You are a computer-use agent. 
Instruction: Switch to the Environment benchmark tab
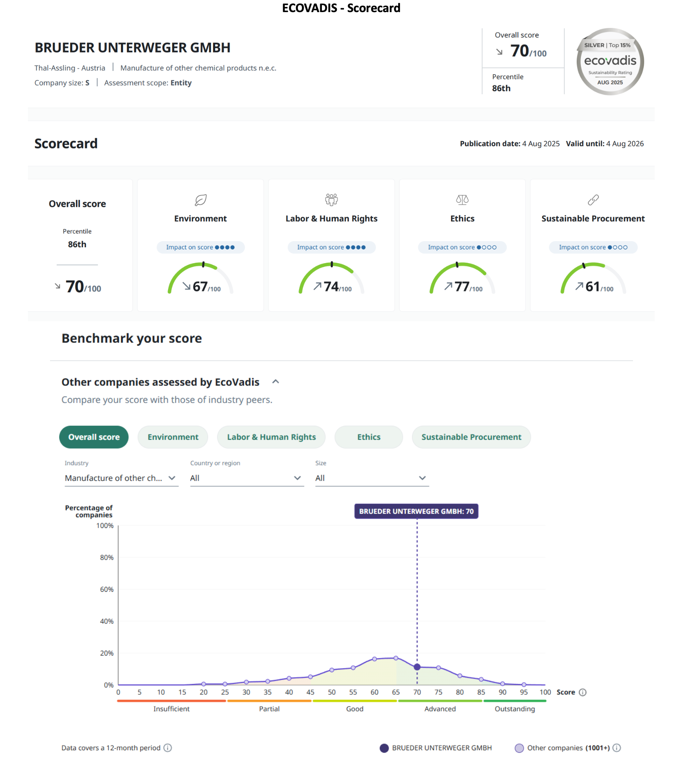[173, 437]
